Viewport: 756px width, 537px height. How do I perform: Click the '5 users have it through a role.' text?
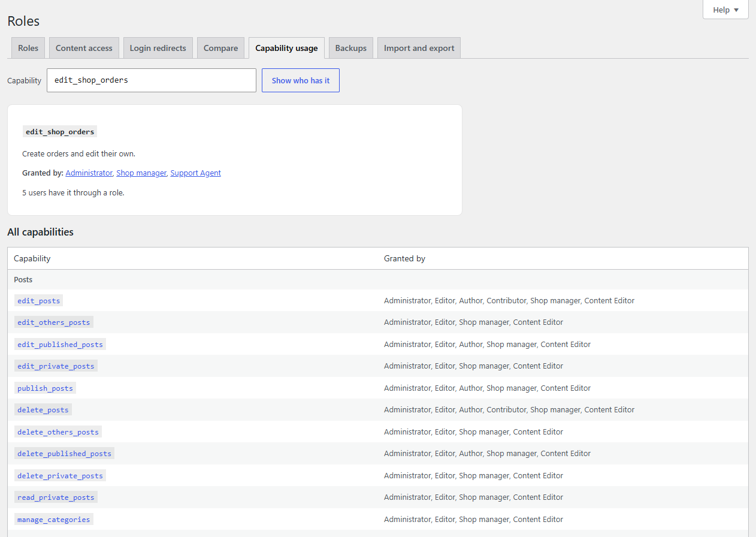[x=73, y=193]
